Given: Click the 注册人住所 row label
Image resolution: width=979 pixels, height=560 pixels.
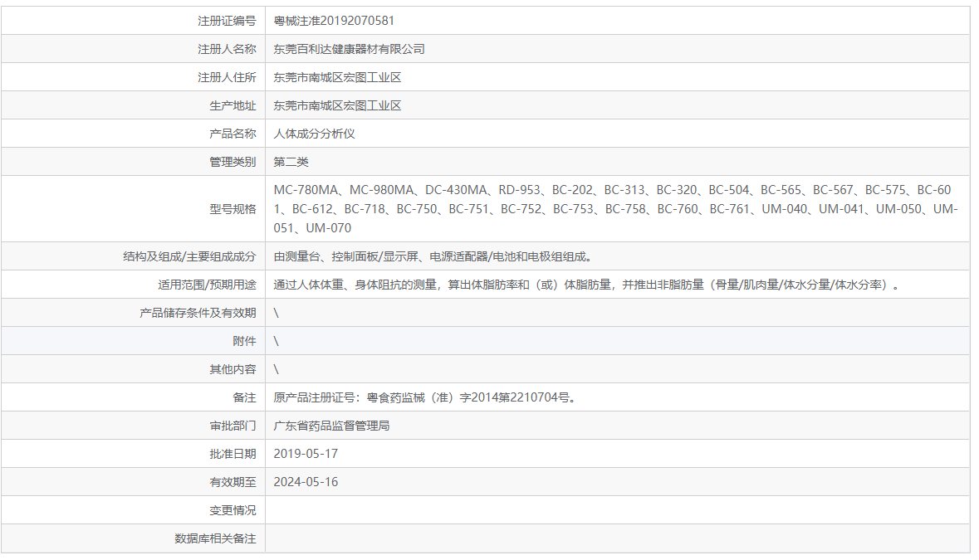Looking at the screenshot, I should [227, 77].
